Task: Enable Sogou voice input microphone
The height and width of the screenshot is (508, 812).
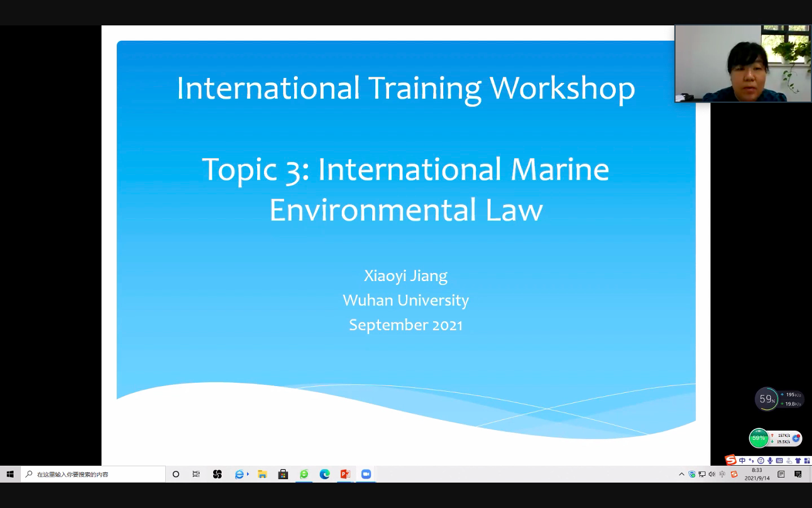Action: point(770,461)
